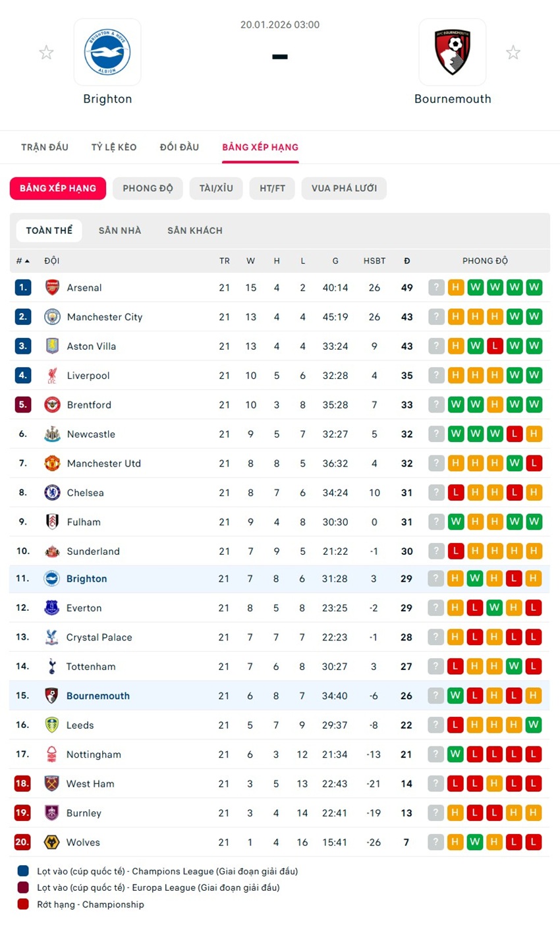Click the Sunderland club badge

pyautogui.click(x=53, y=551)
